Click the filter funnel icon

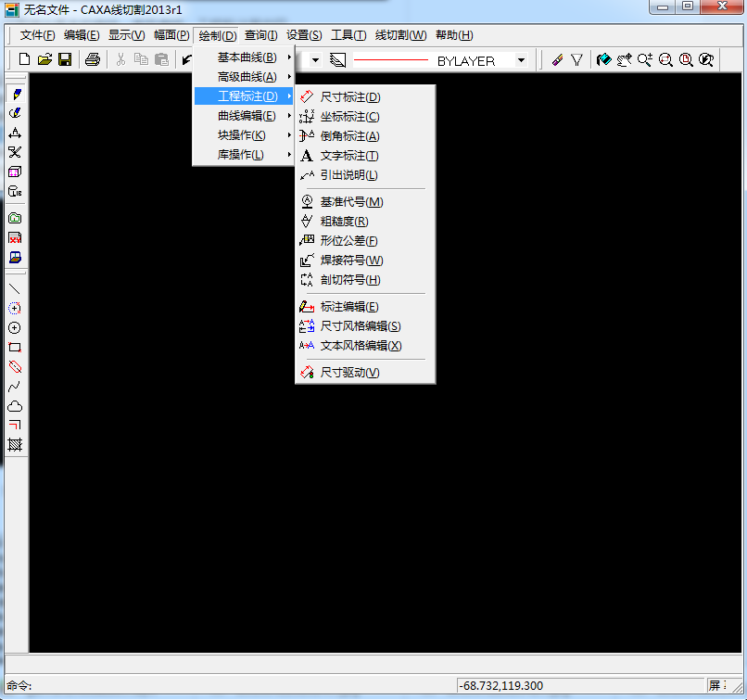(576, 60)
